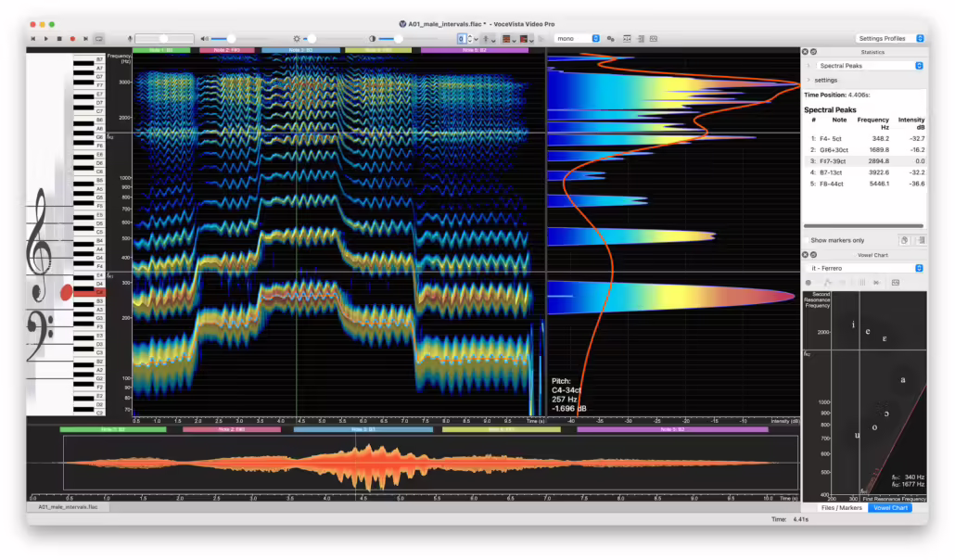Switch to the Vowel Chart tab

890,507
